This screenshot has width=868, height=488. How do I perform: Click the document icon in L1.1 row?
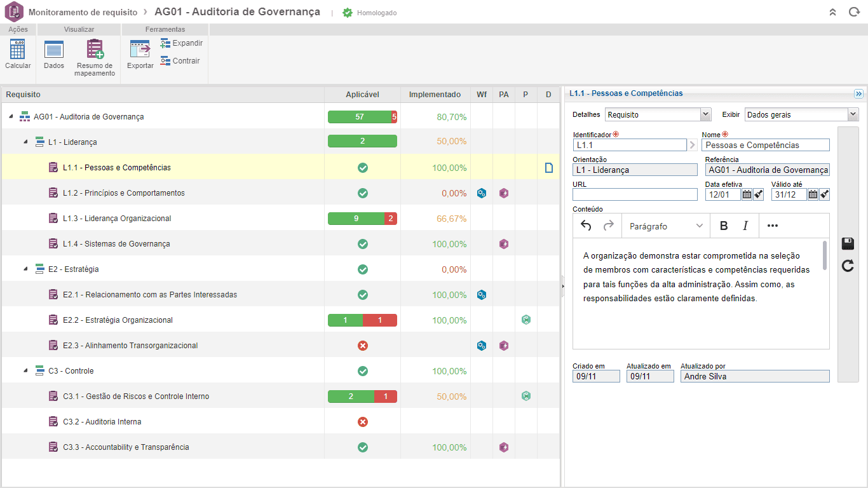[x=548, y=168]
